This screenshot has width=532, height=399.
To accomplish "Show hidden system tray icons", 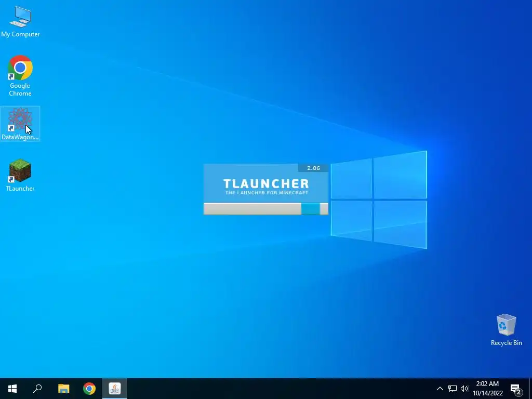I will (x=440, y=389).
